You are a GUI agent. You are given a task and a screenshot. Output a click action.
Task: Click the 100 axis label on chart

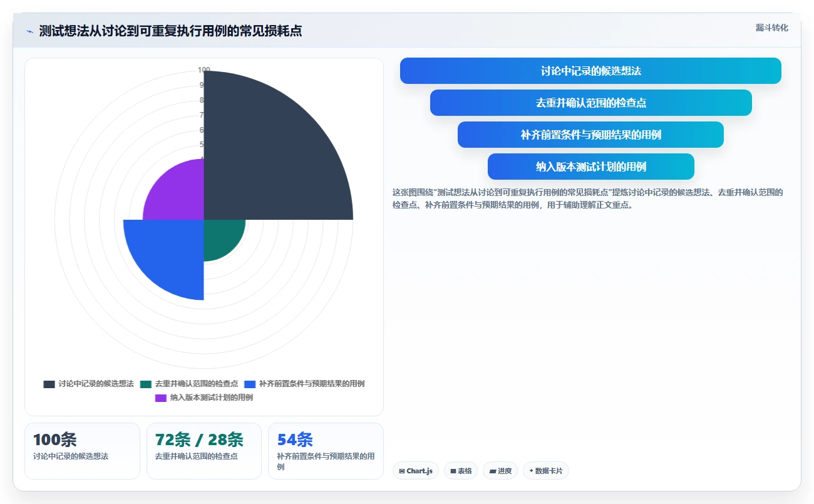coord(204,70)
